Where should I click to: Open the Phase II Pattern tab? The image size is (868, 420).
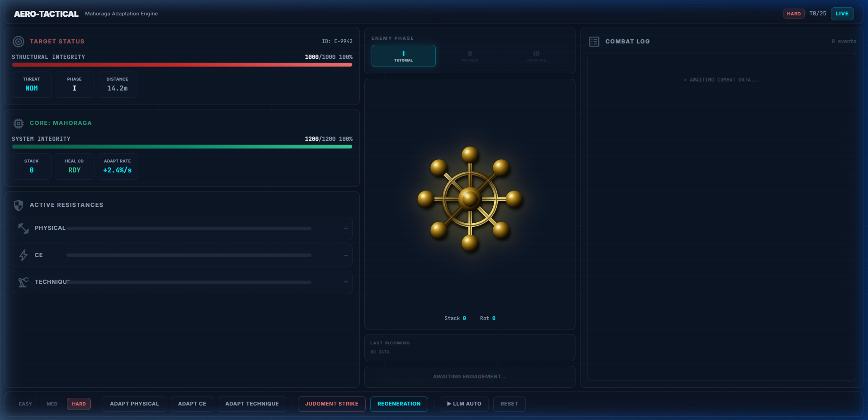pos(470,56)
